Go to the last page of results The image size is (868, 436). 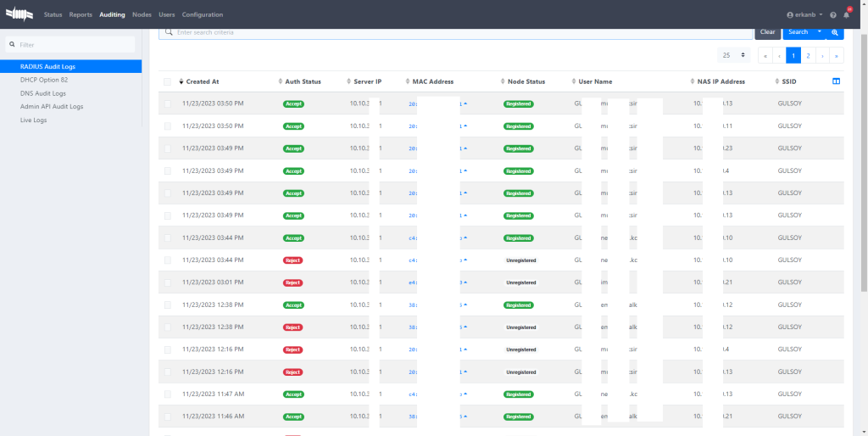click(837, 55)
